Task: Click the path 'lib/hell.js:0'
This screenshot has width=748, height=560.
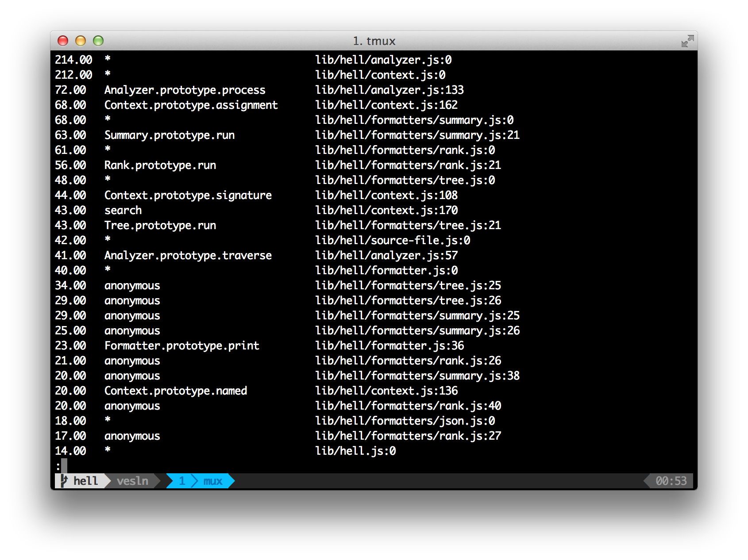Action: [355, 451]
